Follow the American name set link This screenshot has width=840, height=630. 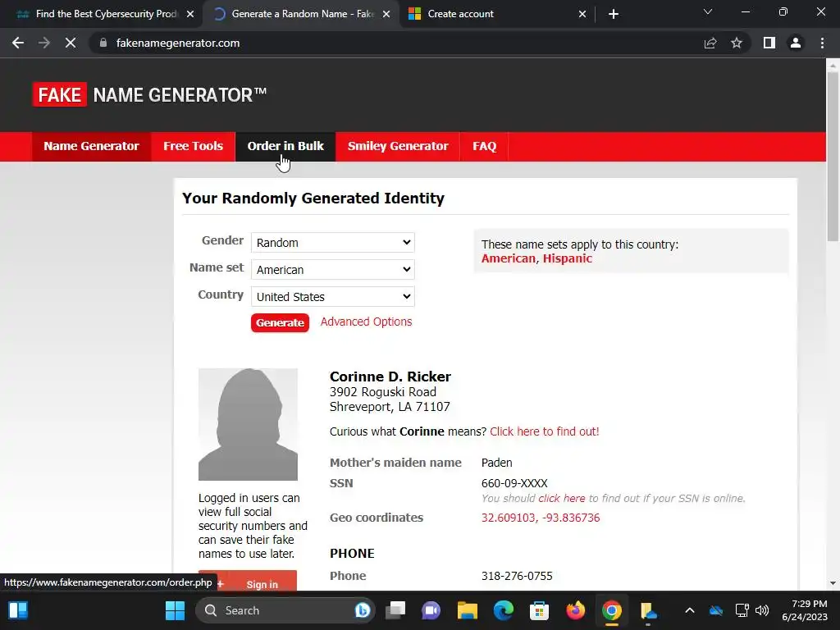509,258
